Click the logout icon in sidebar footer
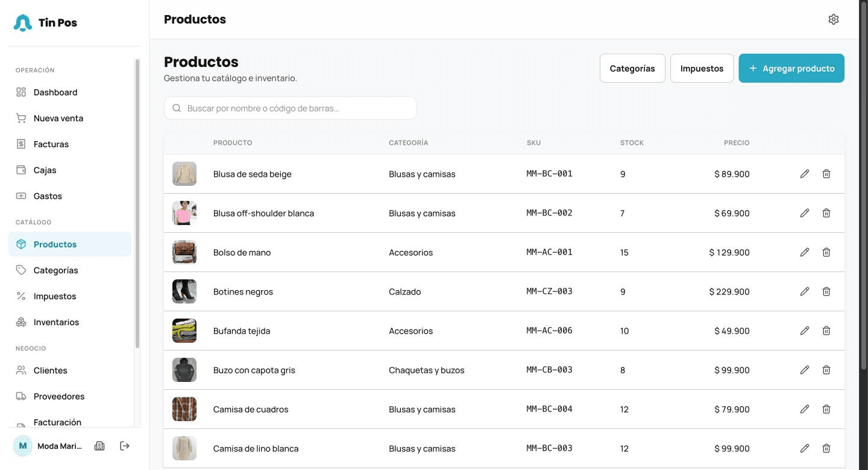 tap(125, 446)
